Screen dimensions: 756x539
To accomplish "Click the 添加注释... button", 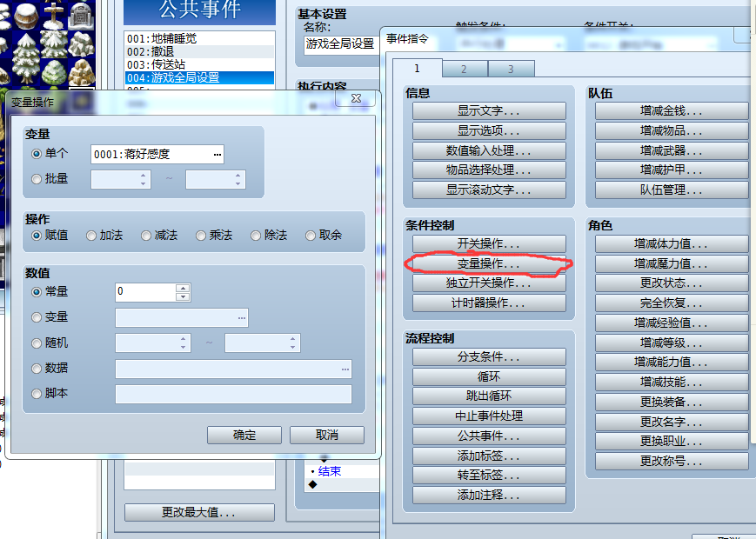I will click(x=489, y=496).
